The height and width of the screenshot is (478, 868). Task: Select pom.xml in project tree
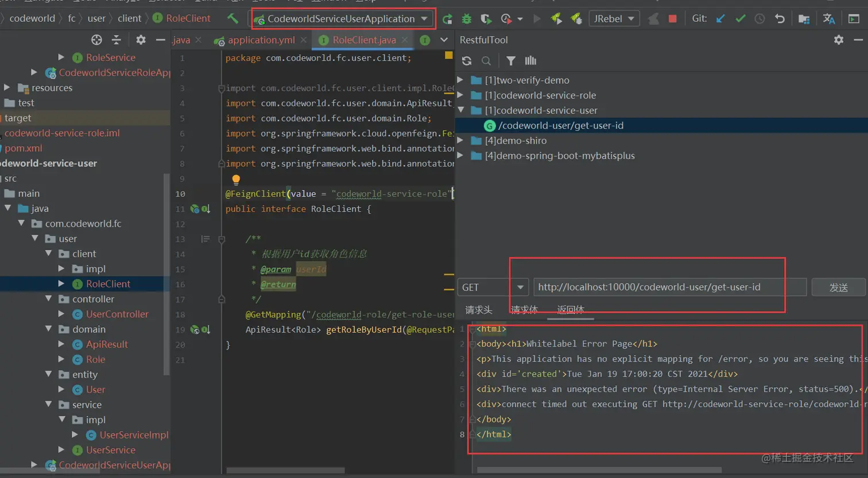coord(23,148)
